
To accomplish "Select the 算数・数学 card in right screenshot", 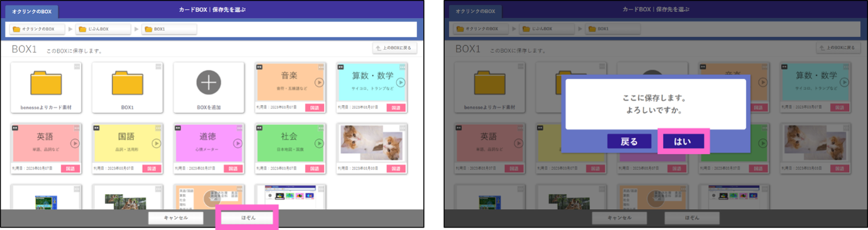I will point(816,87).
